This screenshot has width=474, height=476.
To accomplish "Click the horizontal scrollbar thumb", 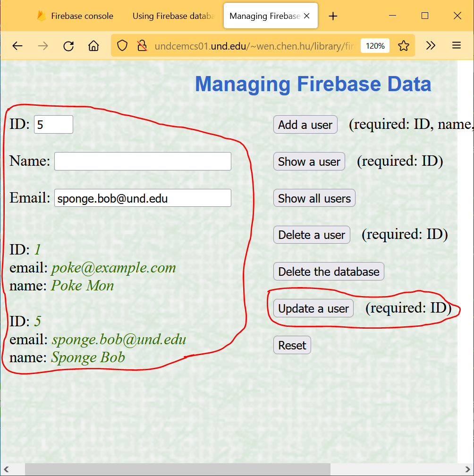I will point(177,469).
